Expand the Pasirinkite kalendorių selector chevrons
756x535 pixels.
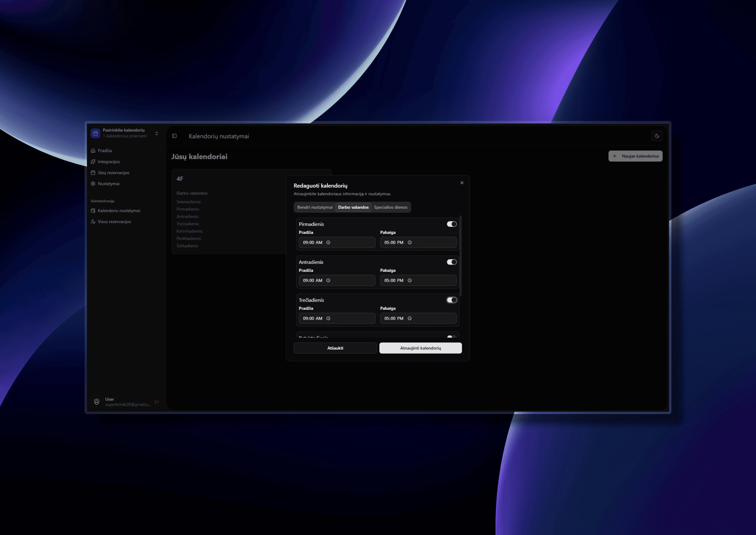pyautogui.click(x=157, y=133)
